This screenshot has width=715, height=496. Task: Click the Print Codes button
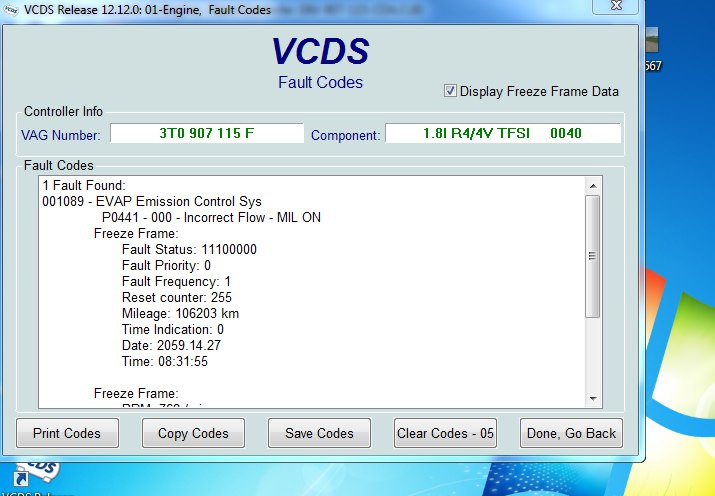click(x=67, y=433)
